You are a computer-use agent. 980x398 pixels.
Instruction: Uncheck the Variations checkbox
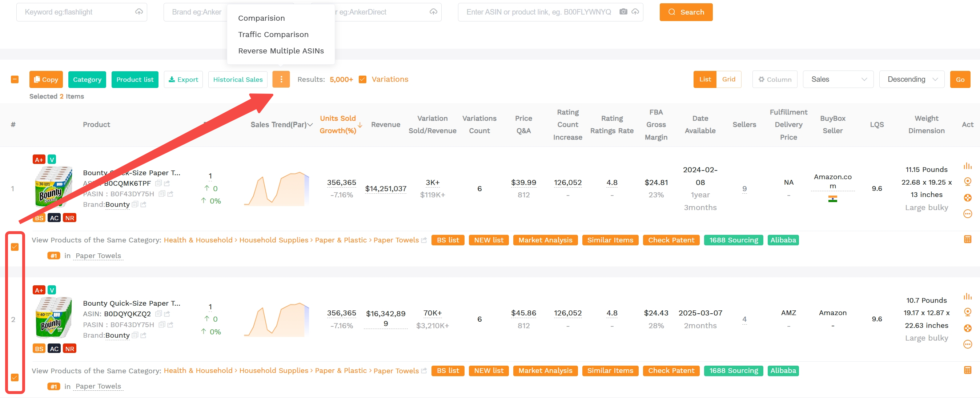pos(362,79)
